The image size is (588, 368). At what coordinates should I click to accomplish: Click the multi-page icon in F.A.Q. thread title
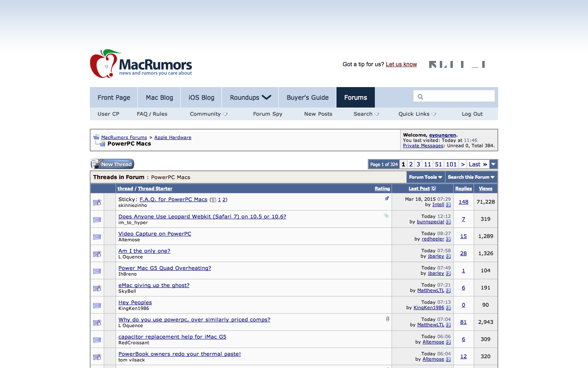pos(214,200)
